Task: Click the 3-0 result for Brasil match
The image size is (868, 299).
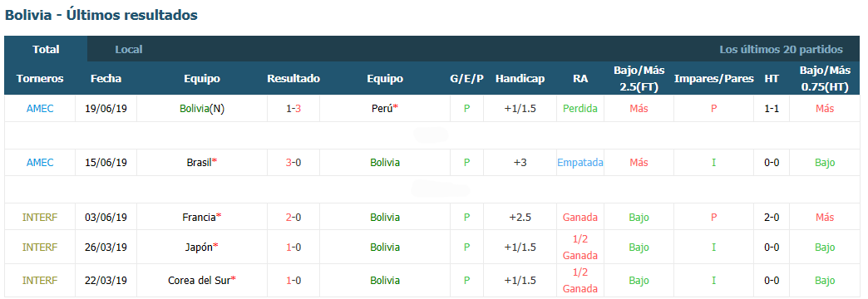Action: click(293, 163)
